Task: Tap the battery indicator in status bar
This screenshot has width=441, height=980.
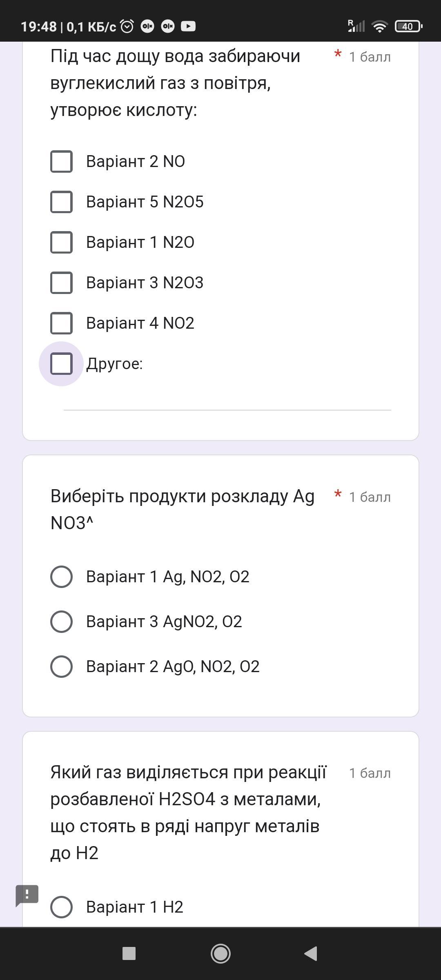Action: click(408, 27)
